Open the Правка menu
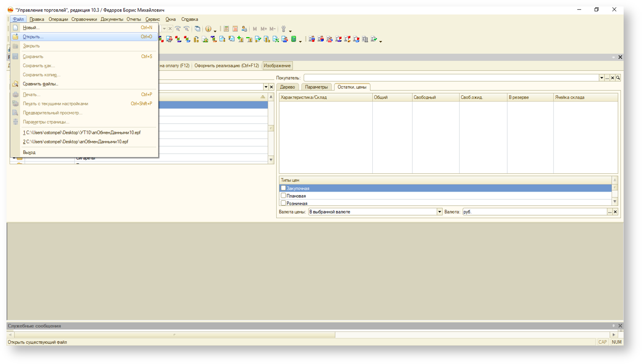The image size is (642, 364). 37,19
